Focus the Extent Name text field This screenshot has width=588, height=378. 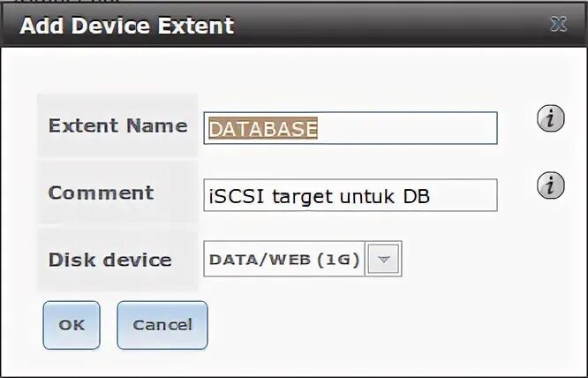coord(351,128)
